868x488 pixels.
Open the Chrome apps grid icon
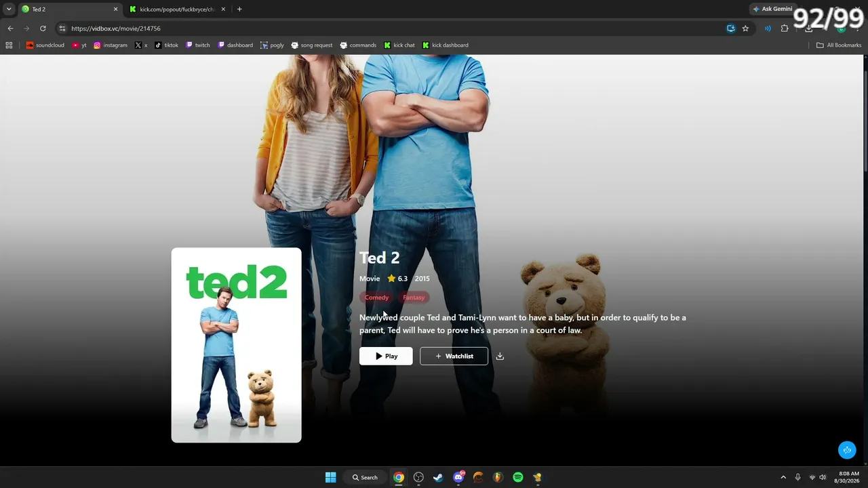click(9, 45)
